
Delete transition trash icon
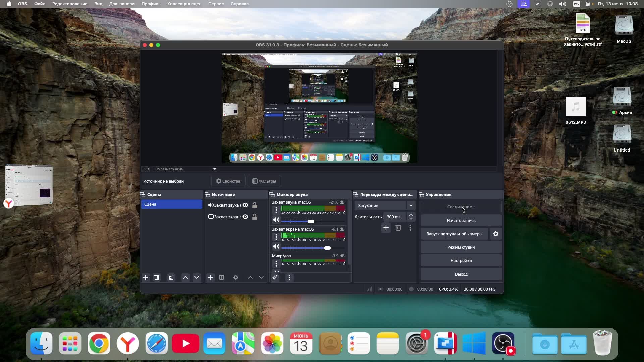pyautogui.click(x=398, y=228)
